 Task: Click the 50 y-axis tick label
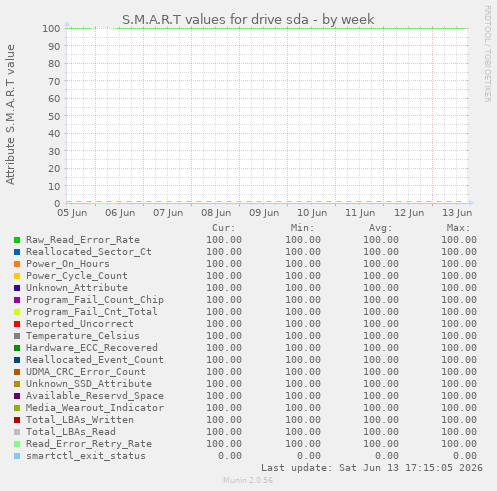click(54, 116)
